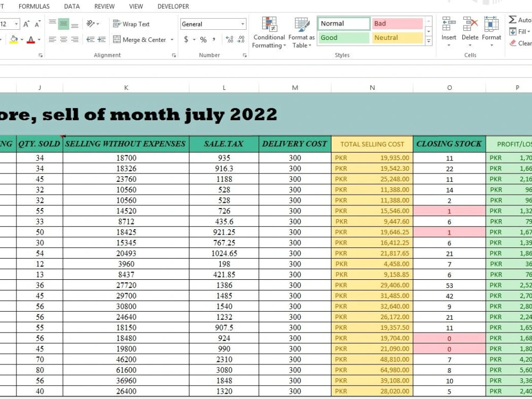Viewport: 532px width, 399px height.
Task: Select the cell with value 61600
Action: 126,370
